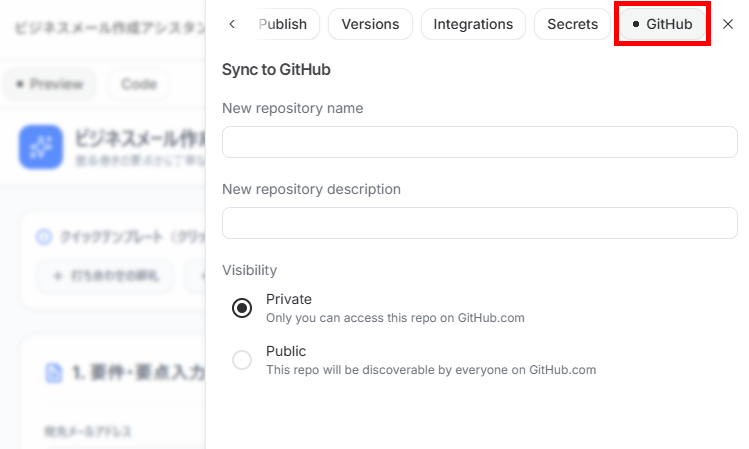749x449 pixels.
Task: Click the Sync to GitHub heading
Action: click(x=276, y=70)
